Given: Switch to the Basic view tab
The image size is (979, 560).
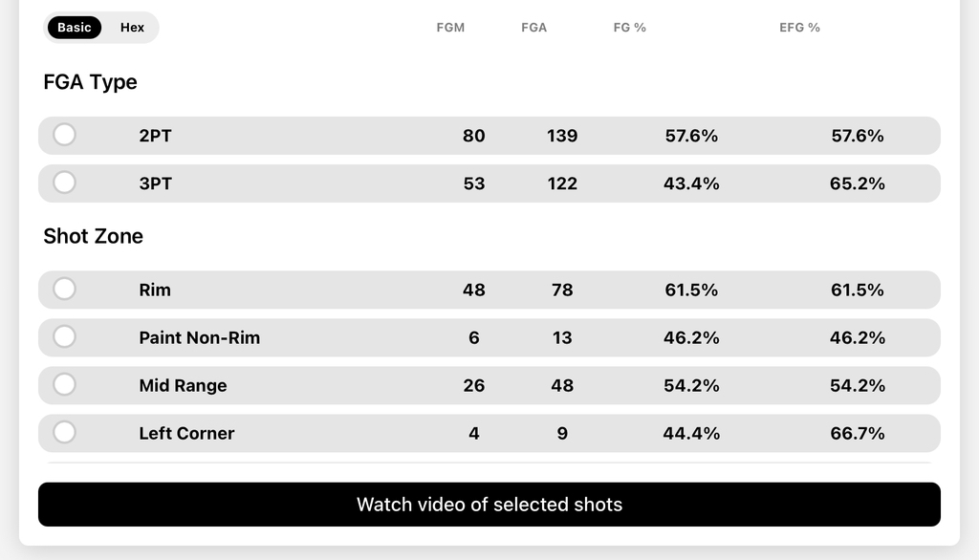Looking at the screenshot, I should 75,28.
